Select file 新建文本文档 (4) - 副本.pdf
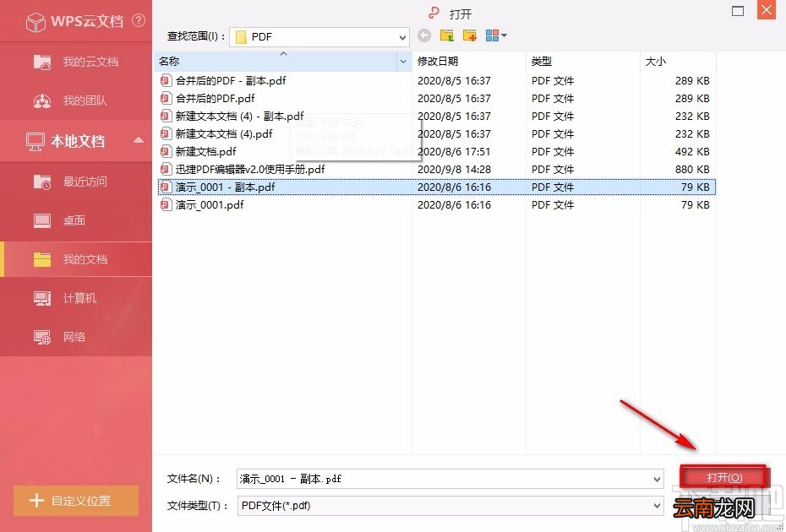 coord(240,117)
